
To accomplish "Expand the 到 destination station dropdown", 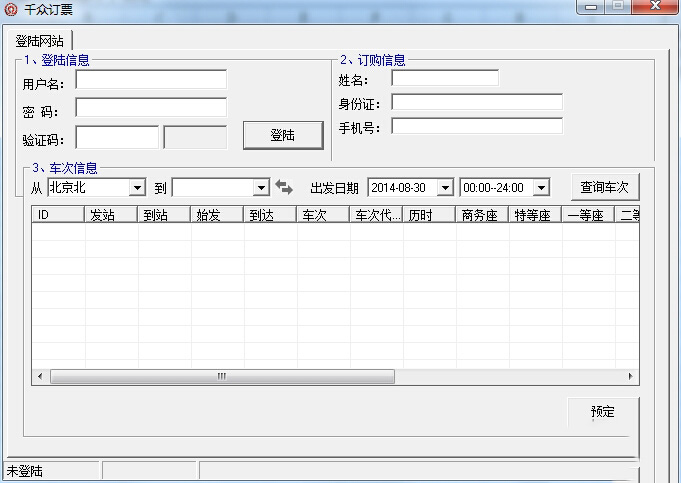I will [x=261, y=188].
